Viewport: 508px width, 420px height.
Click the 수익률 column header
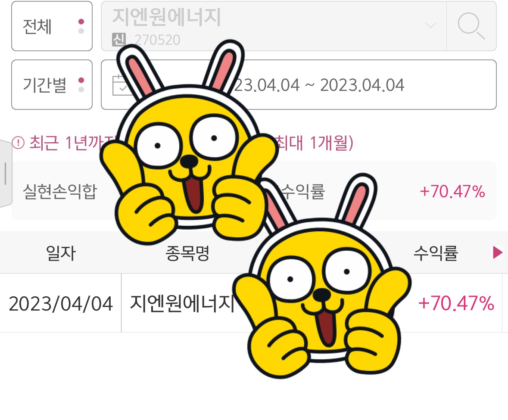(x=436, y=252)
